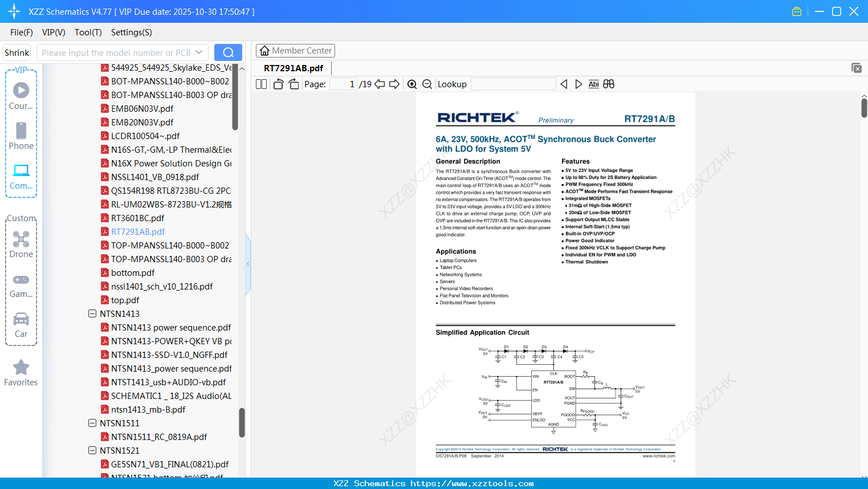The image size is (868, 489).
Task: Collapse the NTSN1511 folder
Action: pos(92,423)
